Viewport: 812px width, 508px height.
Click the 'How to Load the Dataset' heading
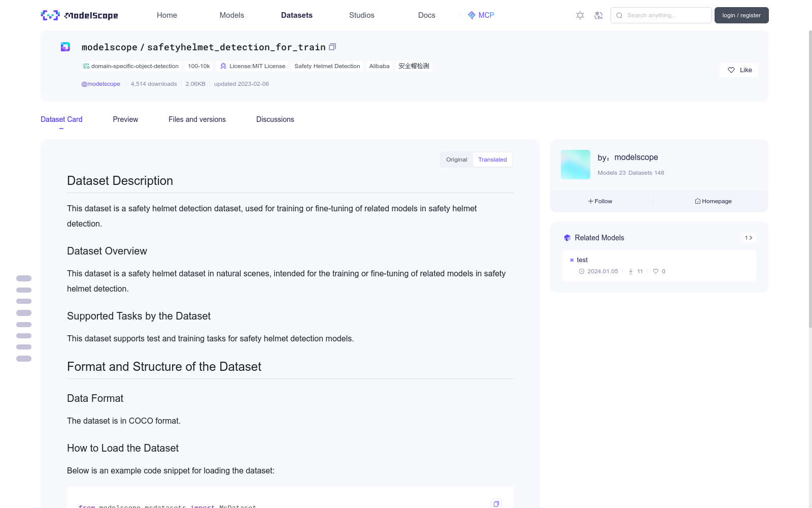tap(123, 448)
